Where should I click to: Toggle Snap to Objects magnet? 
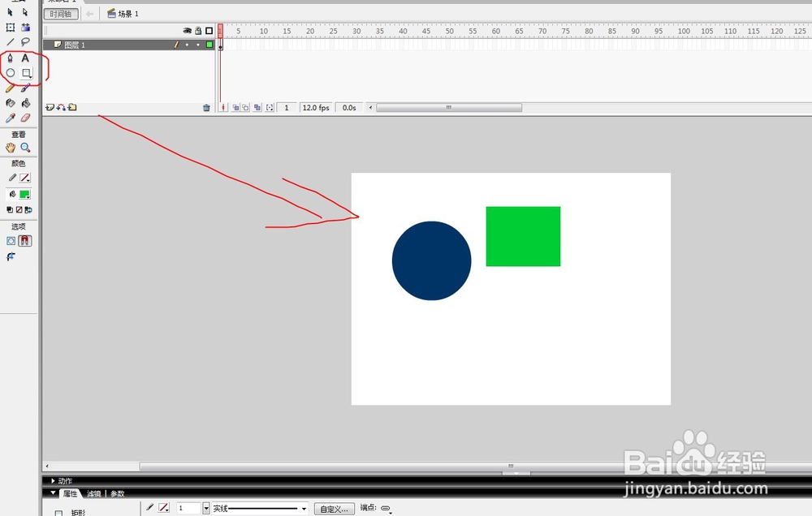(x=25, y=241)
